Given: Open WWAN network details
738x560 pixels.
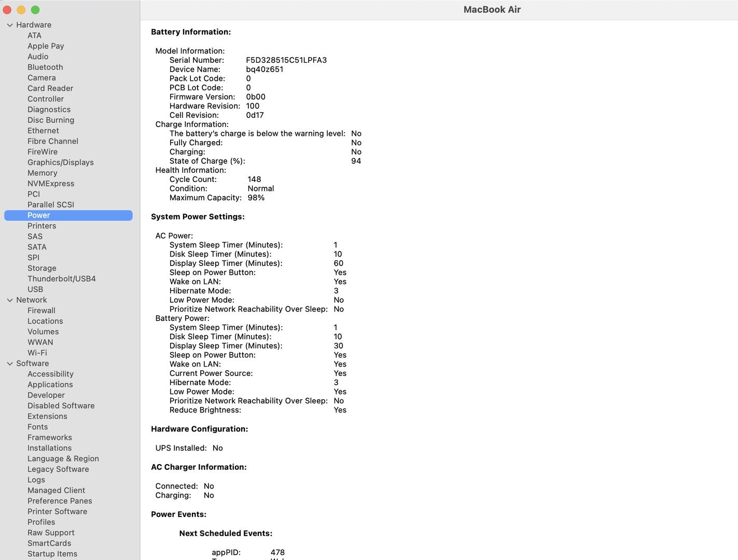Looking at the screenshot, I should [40, 342].
